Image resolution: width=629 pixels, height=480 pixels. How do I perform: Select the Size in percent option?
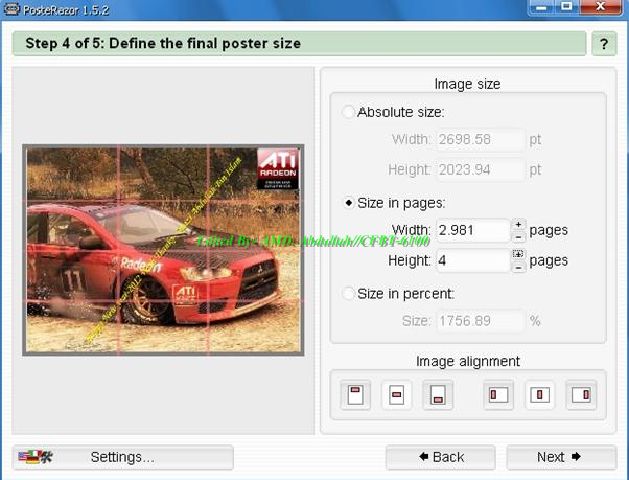(x=348, y=294)
